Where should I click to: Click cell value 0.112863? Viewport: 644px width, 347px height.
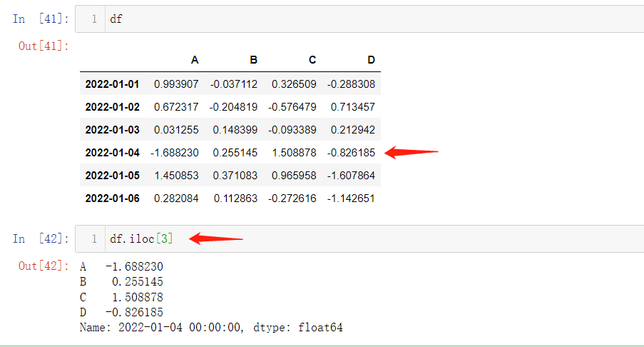tap(235, 198)
